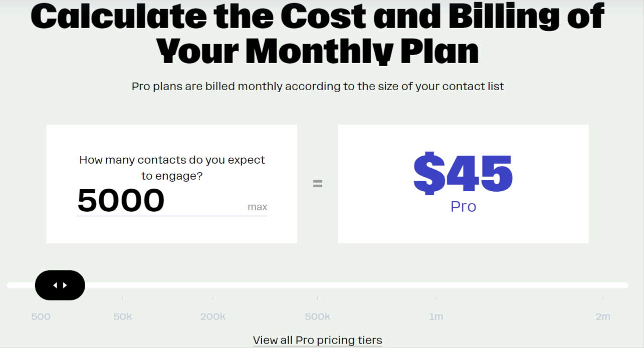Click the "Pro" plan label under the price
644x348 pixels.
(463, 206)
